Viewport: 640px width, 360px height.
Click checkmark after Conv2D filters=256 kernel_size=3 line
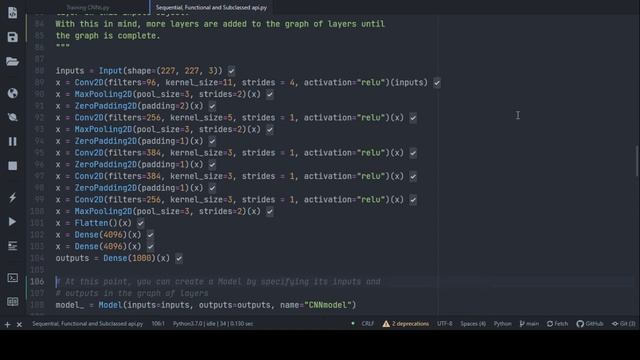point(413,200)
